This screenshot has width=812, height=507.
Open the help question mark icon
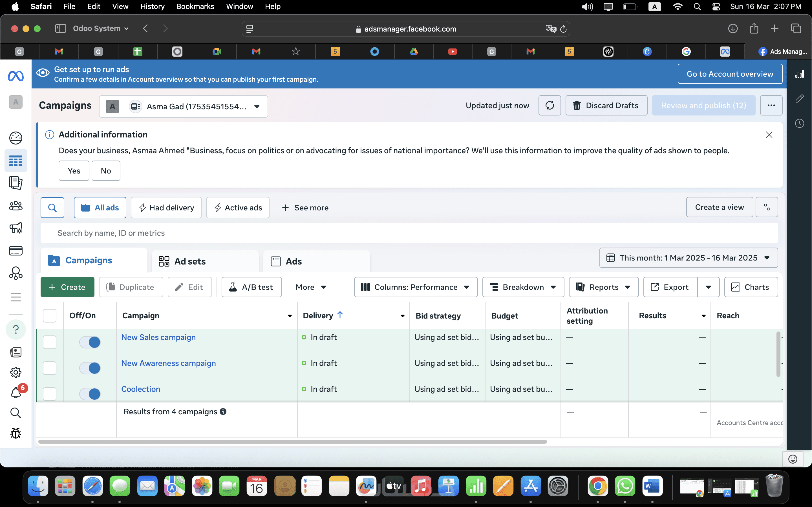click(x=16, y=329)
